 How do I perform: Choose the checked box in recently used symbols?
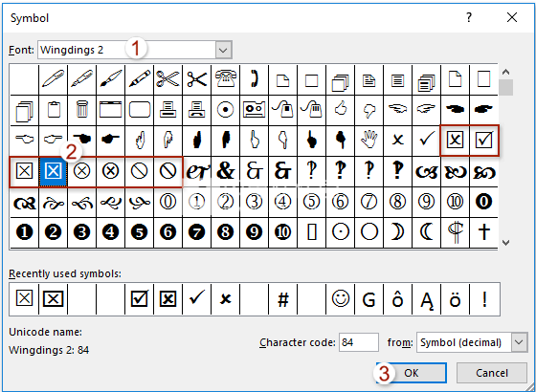[140, 299]
